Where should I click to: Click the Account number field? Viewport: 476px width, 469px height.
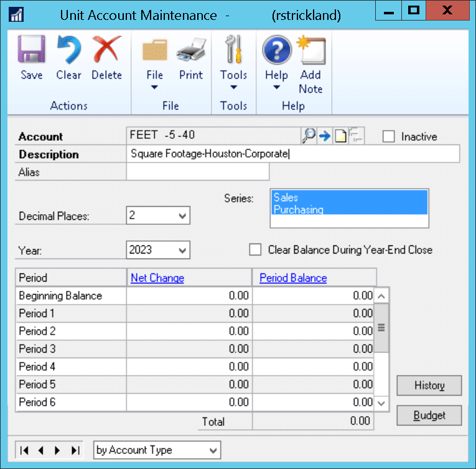[x=213, y=136]
